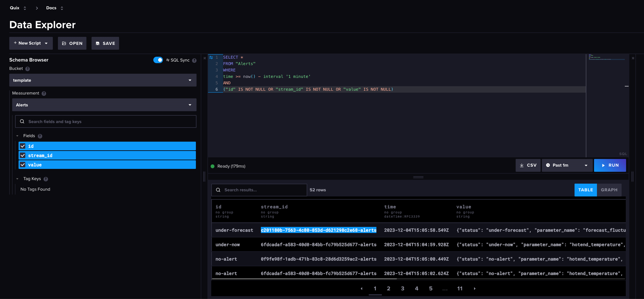Click the SQL sync arrows icon in editor gutter
Screen dimensions: 644x299
coord(211,57)
